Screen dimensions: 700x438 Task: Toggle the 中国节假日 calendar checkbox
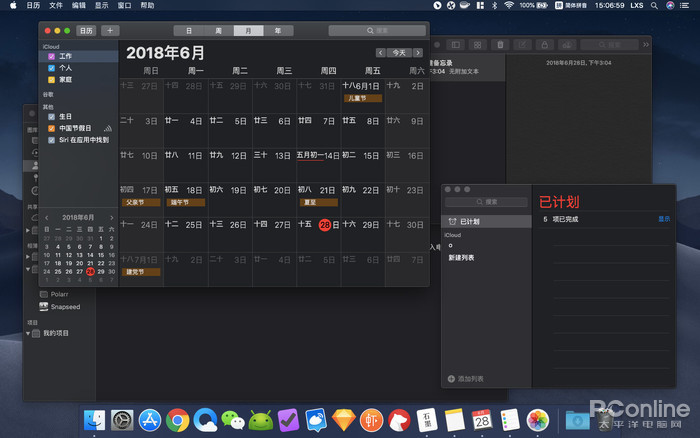(51, 128)
